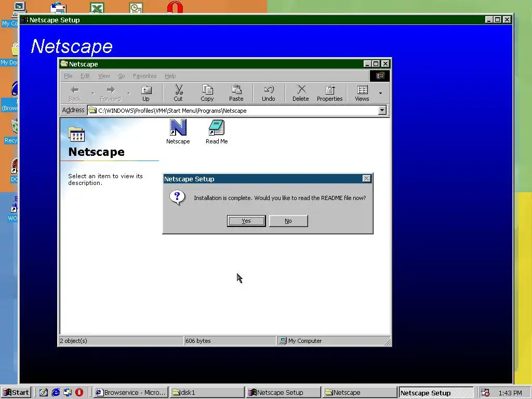
Task: Click Yes to read the README file
Action: pyautogui.click(x=246, y=221)
